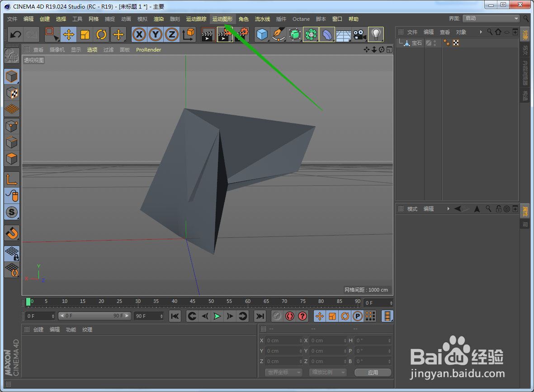
Task: Activate the Move tool in top toolbar
Action: [68, 34]
